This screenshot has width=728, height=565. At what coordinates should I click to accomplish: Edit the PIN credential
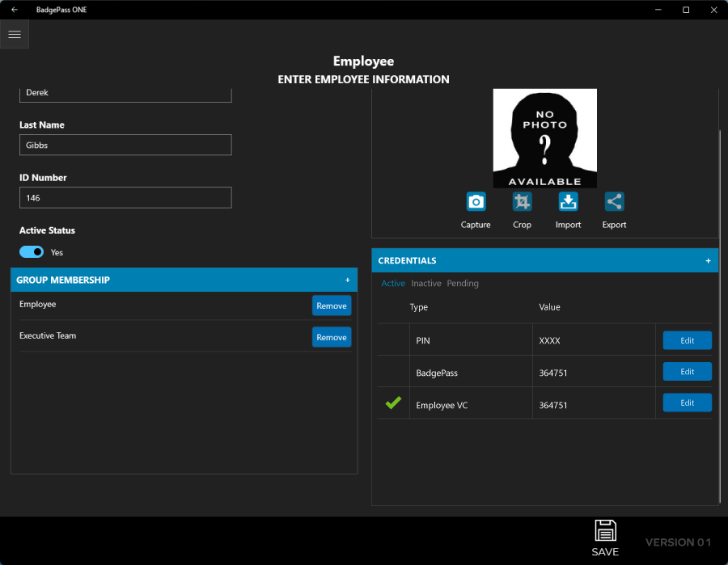tap(687, 340)
